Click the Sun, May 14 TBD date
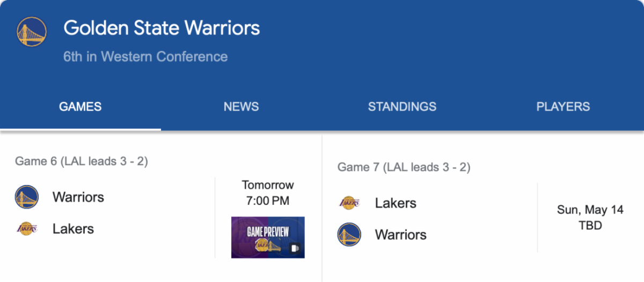This screenshot has height=282, width=644. tap(590, 217)
